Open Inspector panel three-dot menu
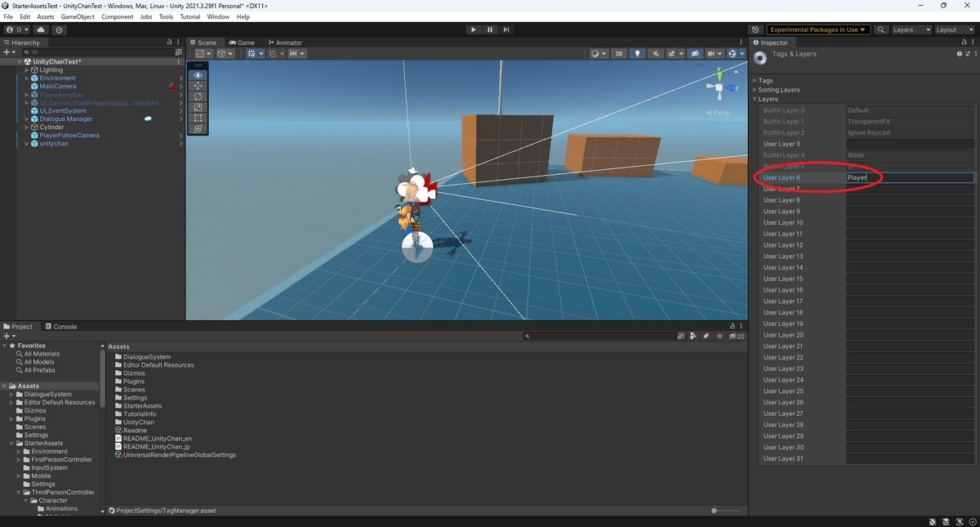The height and width of the screenshot is (527, 980). point(974,42)
